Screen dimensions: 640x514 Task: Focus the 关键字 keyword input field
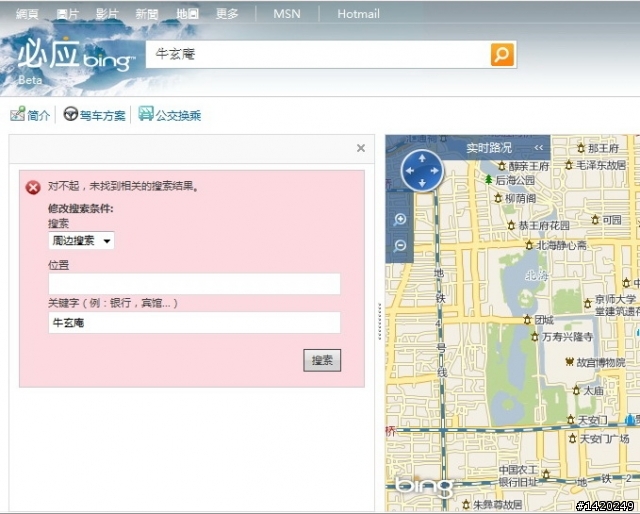point(194,323)
